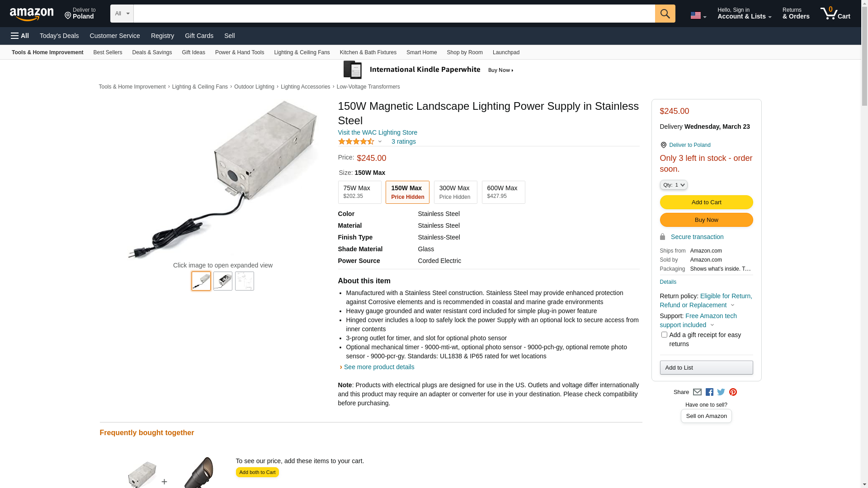Click the search magnifier button
Viewport: 868px width, 488px height.
tap(665, 14)
